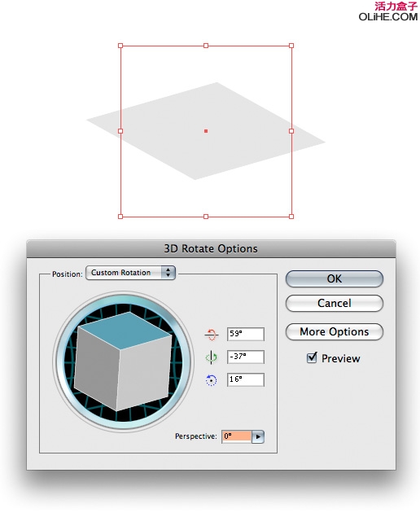Image resolution: width=420 pixels, height=517 pixels.
Task: Click the Y-axis rotation icon
Action: pos(212,357)
